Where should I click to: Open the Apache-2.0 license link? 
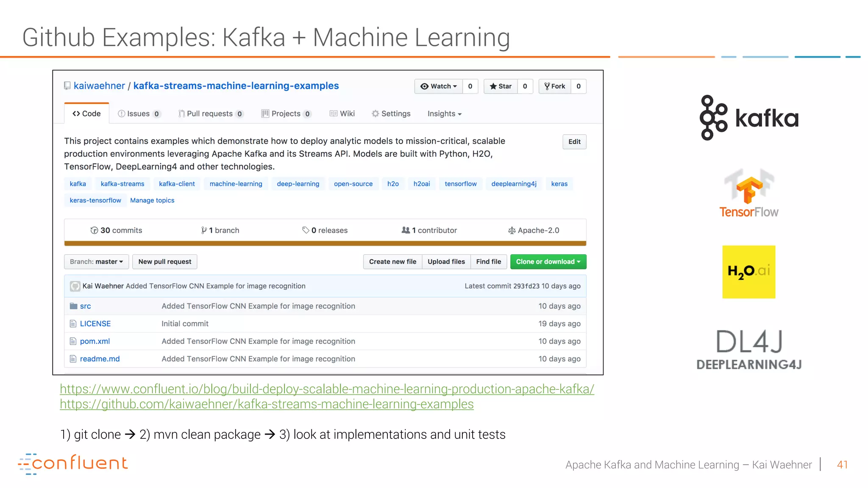(534, 230)
